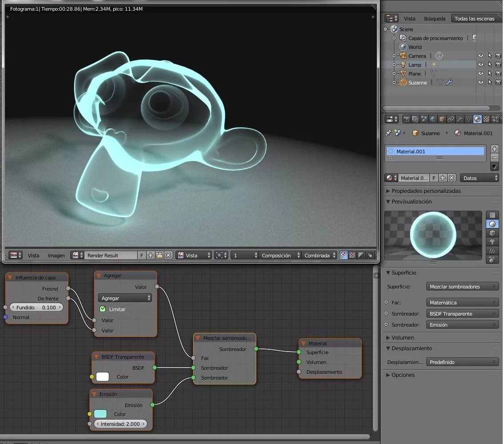Open the Constraints properties tab (chain icon)
Viewport: 504px width, 444px height.
451,120
